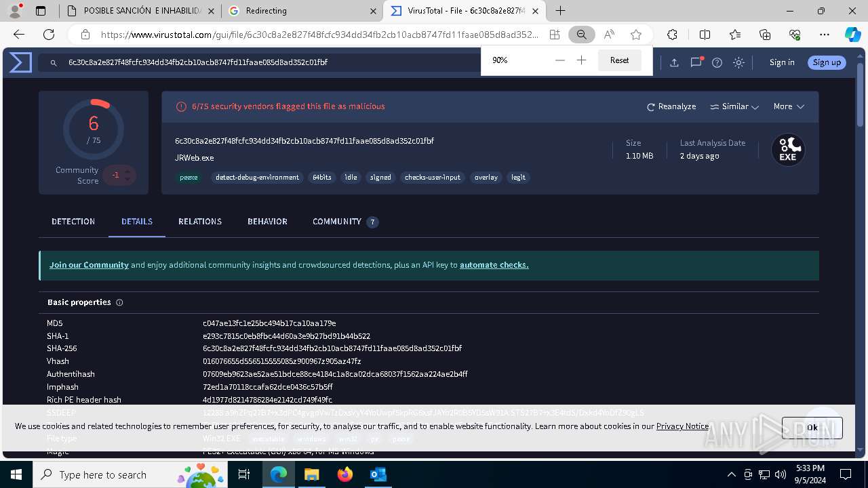
Task: Open browser essentials heart icon
Action: click(795, 35)
